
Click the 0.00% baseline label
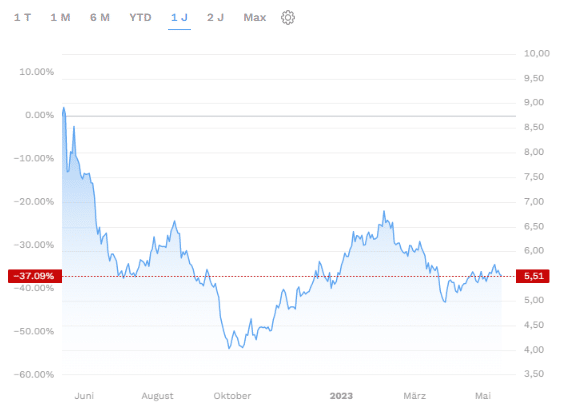click(x=39, y=115)
